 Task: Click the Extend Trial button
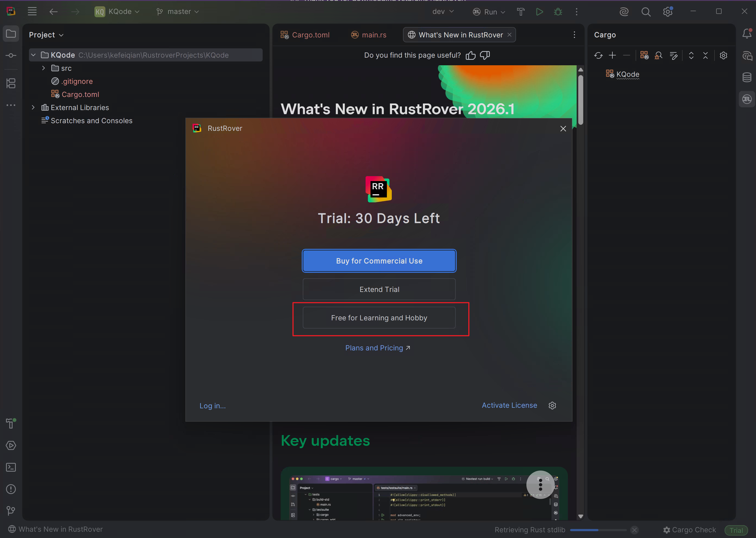coord(379,289)
